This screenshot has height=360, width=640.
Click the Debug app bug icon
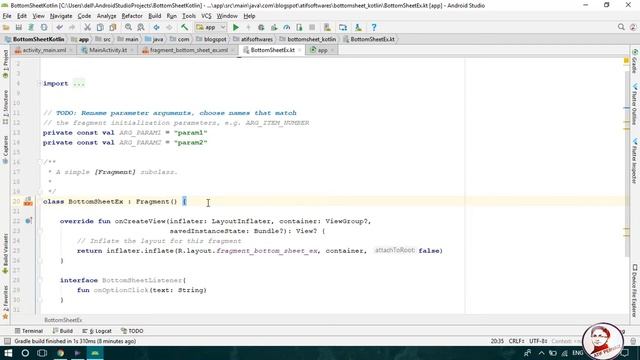[261, 27]
